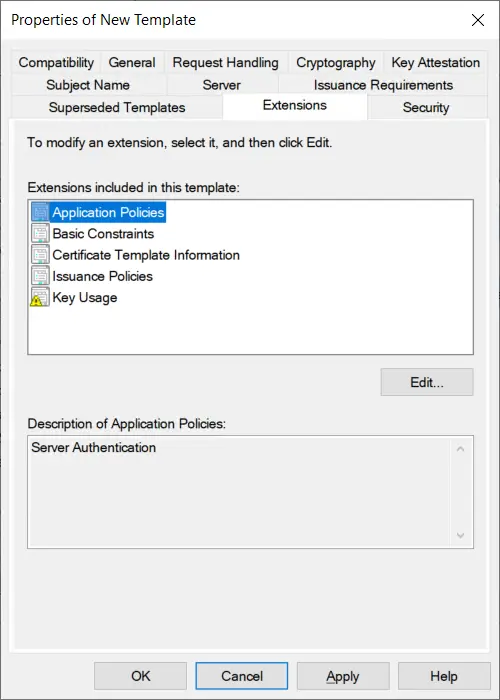
Task: Click the description box scroll-up arrow
Action: (x=461, y=449)
